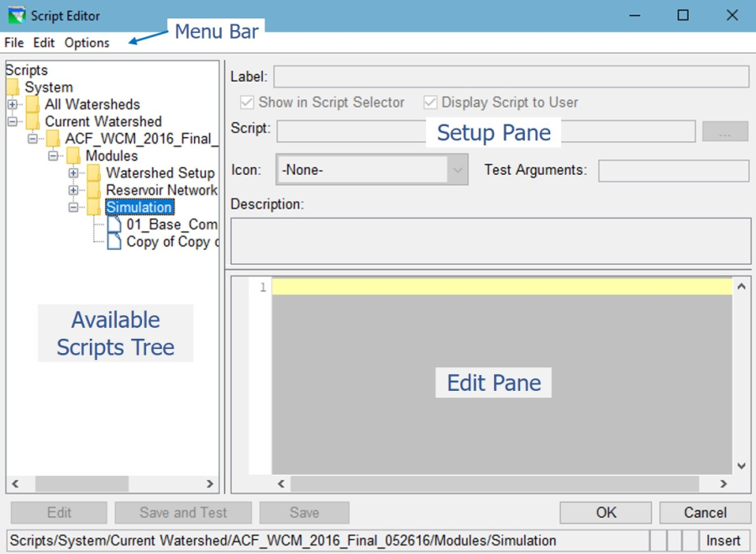Click the All Watersheds folder icon
756x554 pixels.
(x=34, y=104)
